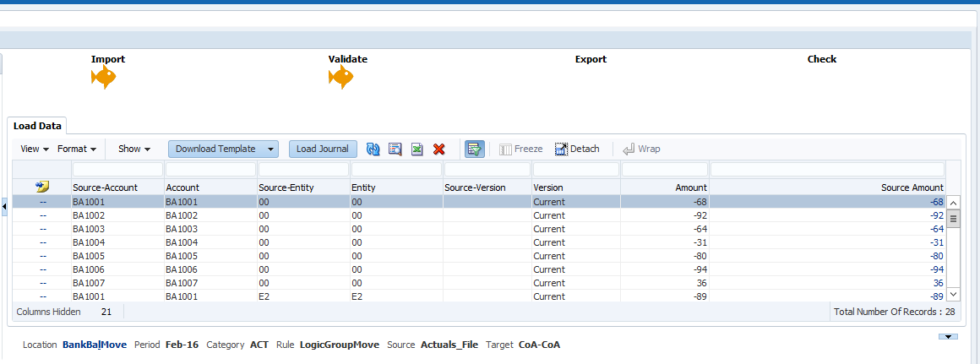The width and height of the screenshot is (980, 364).
Task: Expand the Download Template dropdown arrow
Action: (x=270, y=149)
